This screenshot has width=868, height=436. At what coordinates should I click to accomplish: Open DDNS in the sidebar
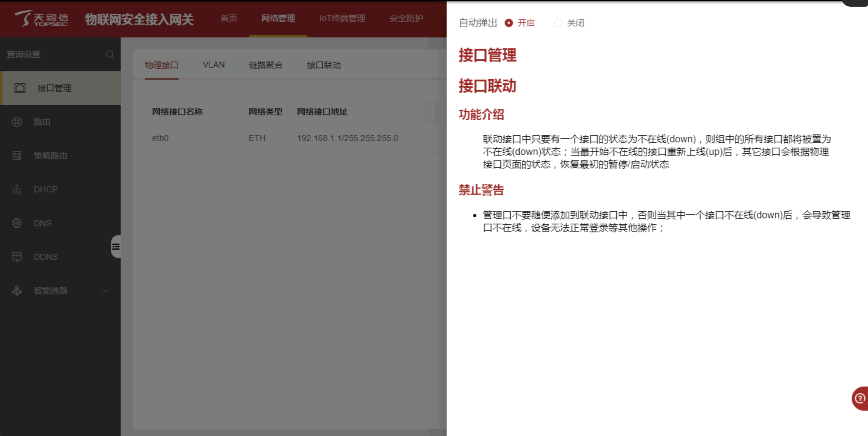pyautogui.click(x=60, y=257)
